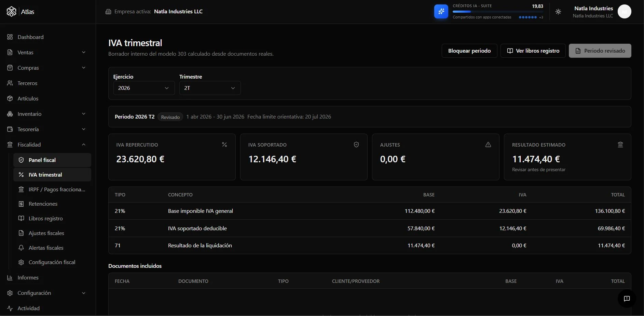Open IRPF / Pagos fraccionados page
The height and width of the screenshot is (316, 644).
click(52, 189)
